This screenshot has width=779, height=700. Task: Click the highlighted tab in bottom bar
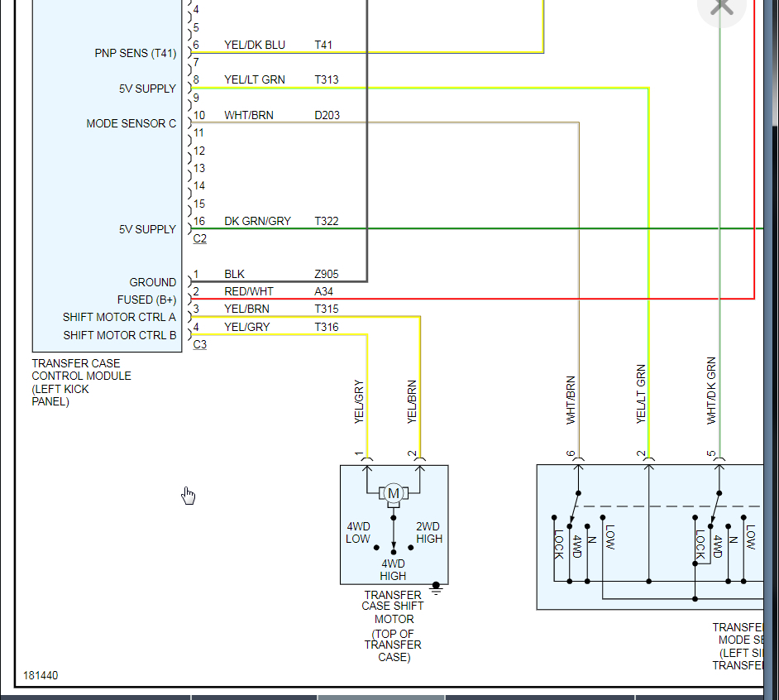click(x=381, y=698)
